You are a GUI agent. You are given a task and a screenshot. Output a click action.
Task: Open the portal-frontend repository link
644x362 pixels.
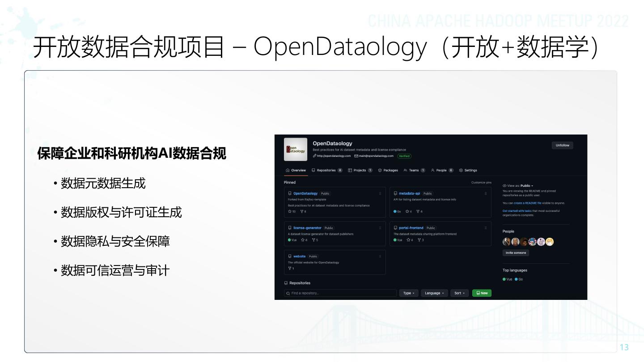(x=411, y=228)
